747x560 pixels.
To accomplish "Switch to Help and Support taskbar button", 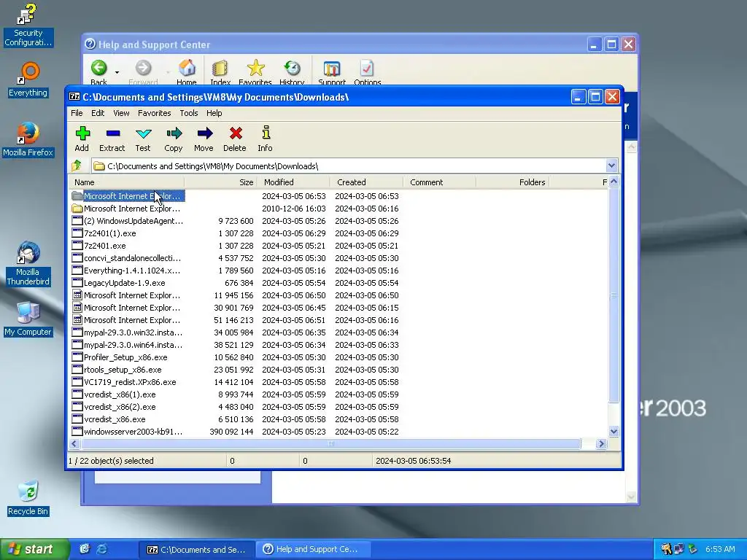I will (x=314, y=549).
